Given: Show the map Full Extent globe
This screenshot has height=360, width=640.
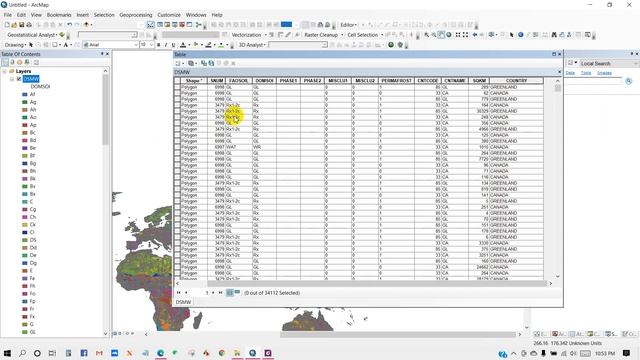Looking at the screenshot, I should coord(449,35).
